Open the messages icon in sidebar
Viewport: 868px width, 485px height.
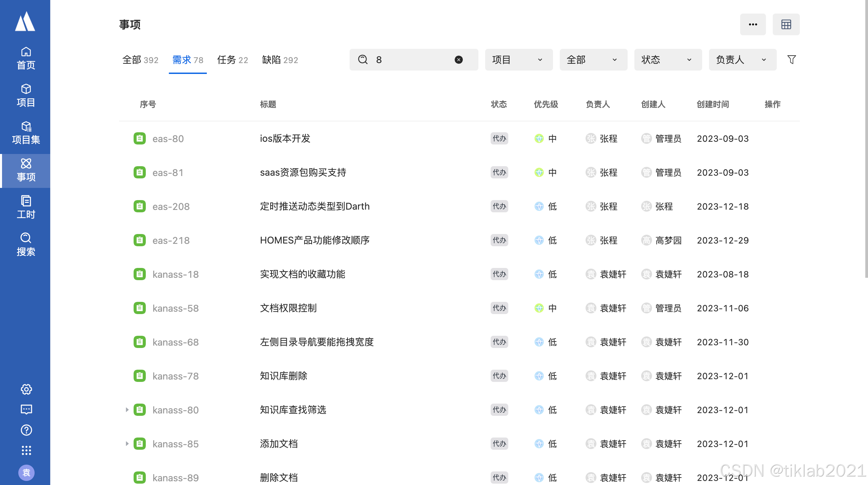pos(26,410)
